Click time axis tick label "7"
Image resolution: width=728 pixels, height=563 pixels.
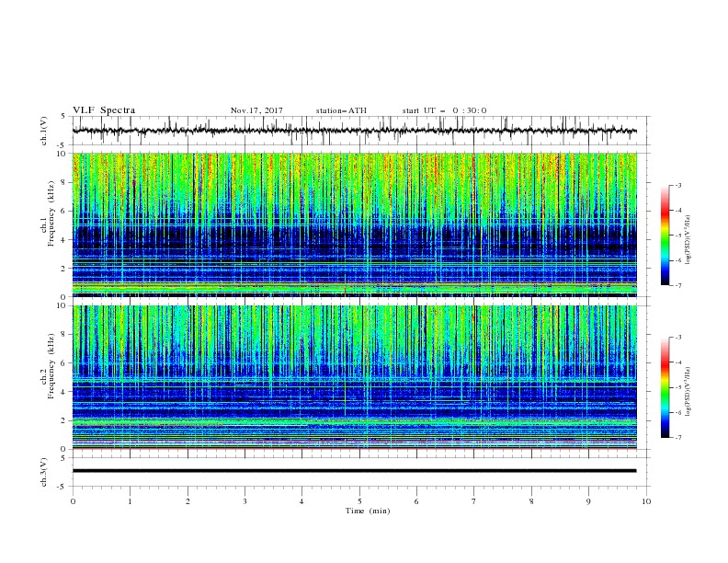click(474, 501)
